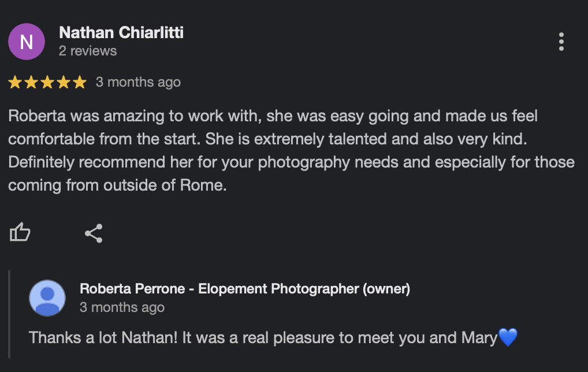Click the owner reply's "3 months ago" timestamp
This screenshot has width=588, height=372.
click(122, 307)
